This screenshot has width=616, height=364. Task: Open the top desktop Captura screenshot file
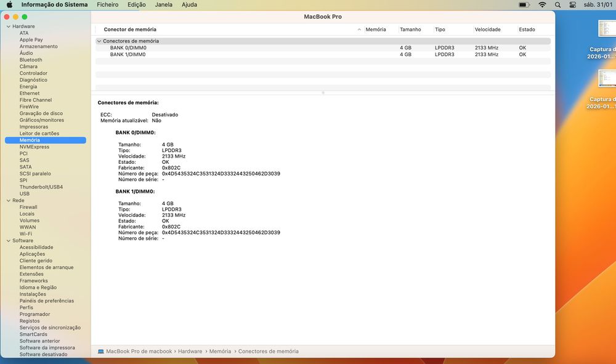pos(607,28)
